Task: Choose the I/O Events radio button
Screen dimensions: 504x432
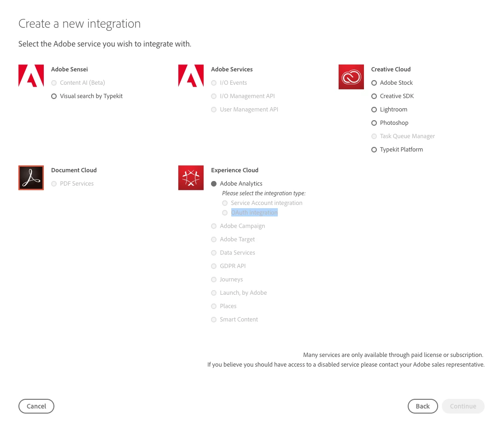Action: (214, 83)
